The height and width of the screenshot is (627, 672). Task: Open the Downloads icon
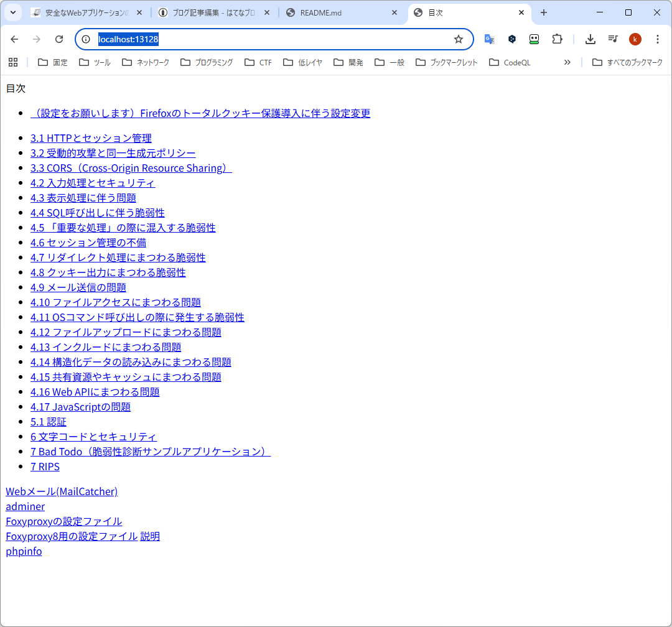(x=590, y=39)
